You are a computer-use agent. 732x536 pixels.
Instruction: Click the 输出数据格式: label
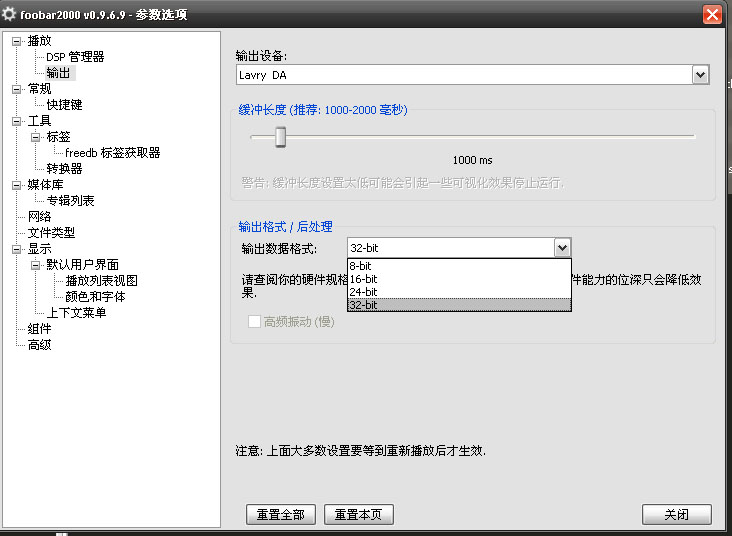[x=279, y=248]
